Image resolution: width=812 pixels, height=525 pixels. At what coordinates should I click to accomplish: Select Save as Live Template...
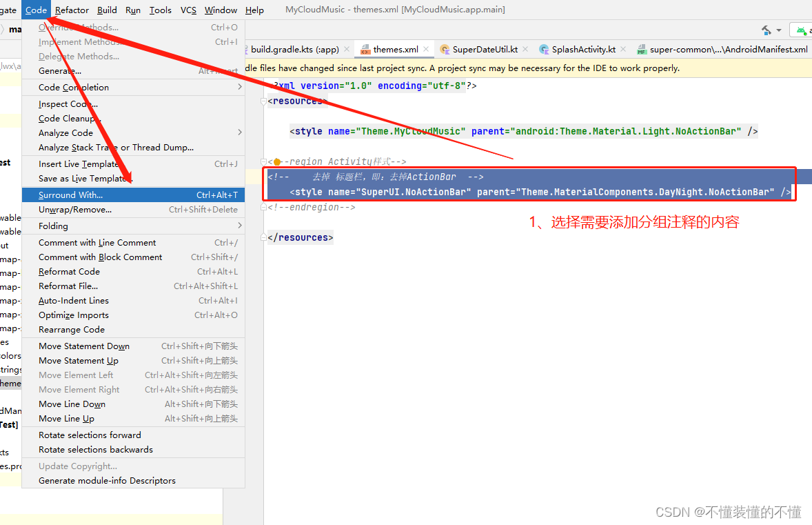click(134, 178)
